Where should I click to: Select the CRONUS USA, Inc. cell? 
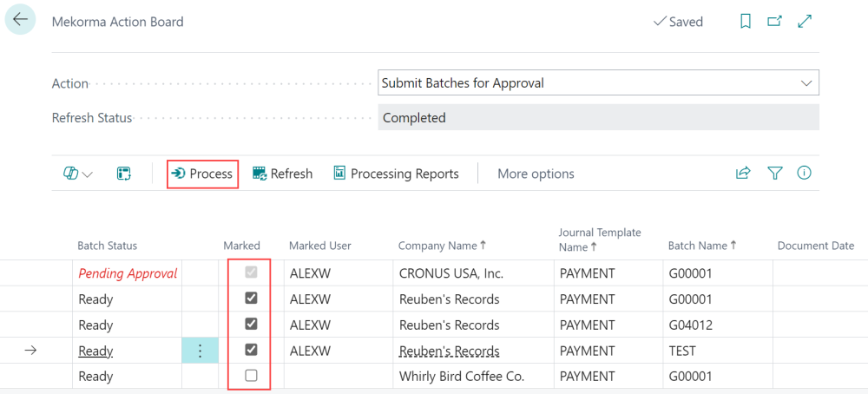pos(474,273)
